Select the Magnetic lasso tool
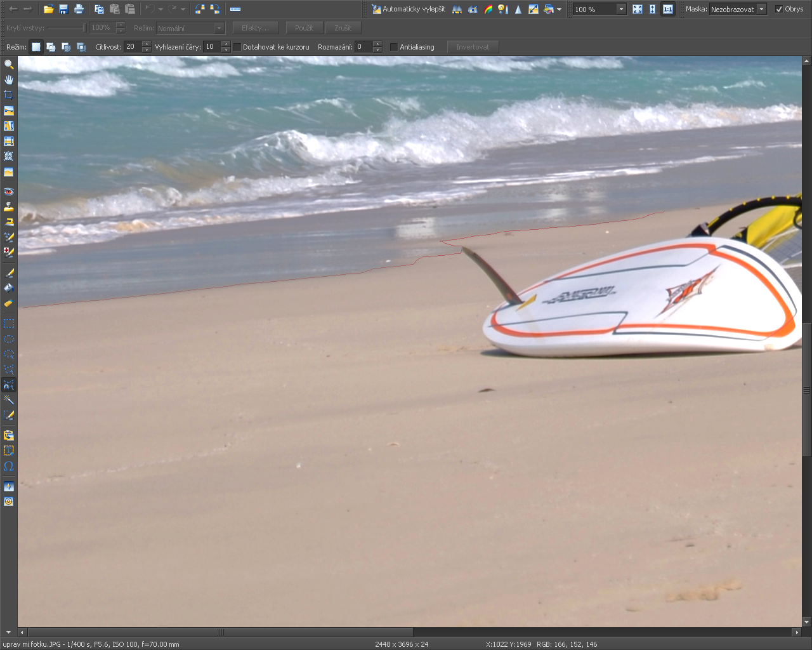 pos(9,385)
